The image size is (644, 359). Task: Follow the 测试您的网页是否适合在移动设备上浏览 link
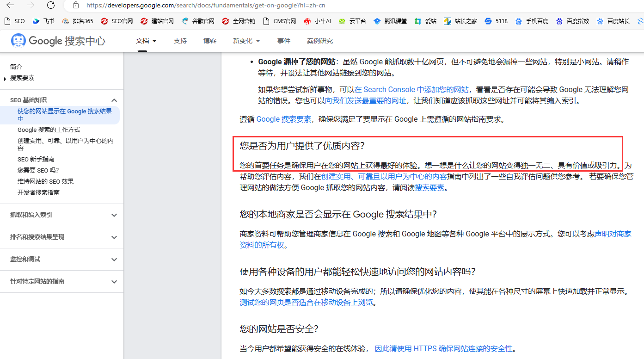pyautogui.click(x=306, y=303)
